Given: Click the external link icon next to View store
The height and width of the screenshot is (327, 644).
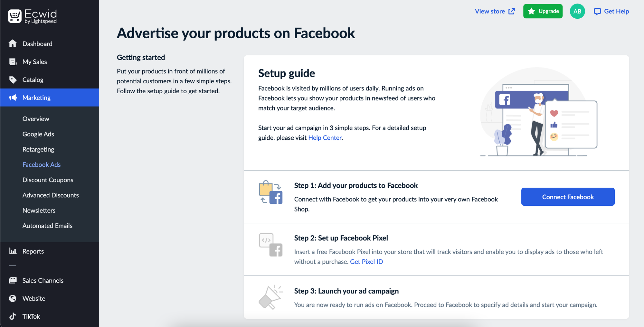Looking at the screenshot, I should tap(511, 11).
